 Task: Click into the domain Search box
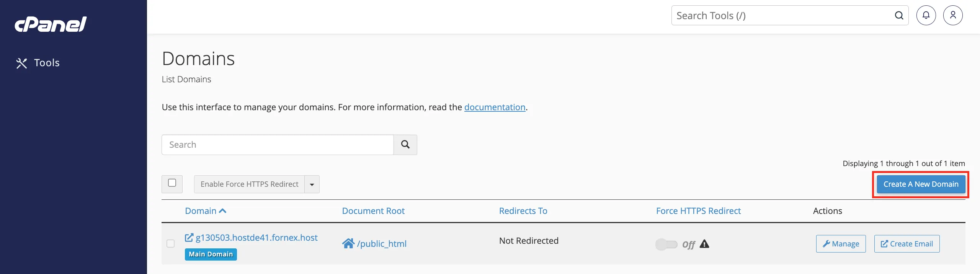pyautogui.click(x=278, y=145)
